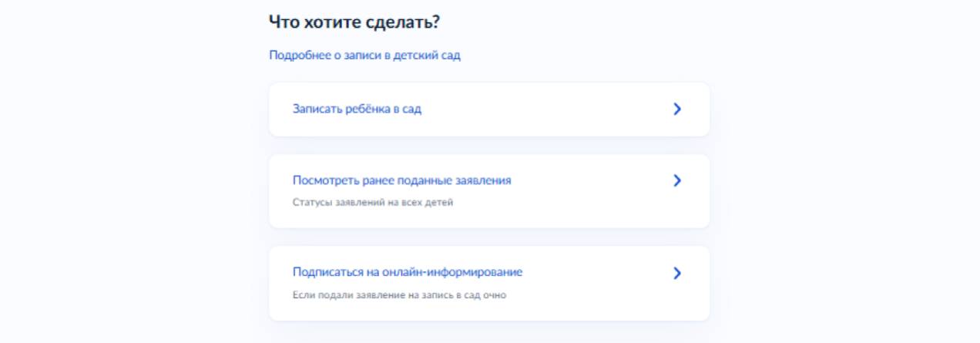Screen dimensions: 980x343
Task: Expand the first option using its right chevron
Action: pos(677,109)
